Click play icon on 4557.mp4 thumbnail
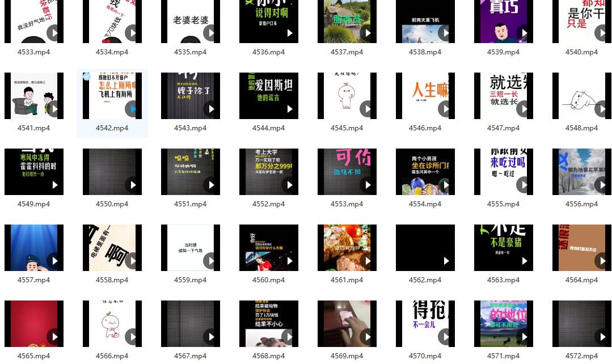This screenshot has width=612, height=364. pyautogui.click(x=54, y=261)
